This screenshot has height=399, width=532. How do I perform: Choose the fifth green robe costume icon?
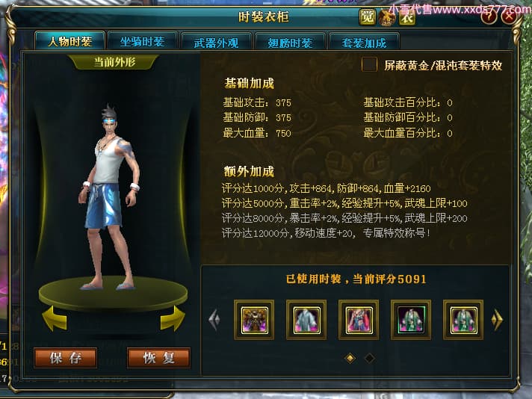click(x=463, y=320)
